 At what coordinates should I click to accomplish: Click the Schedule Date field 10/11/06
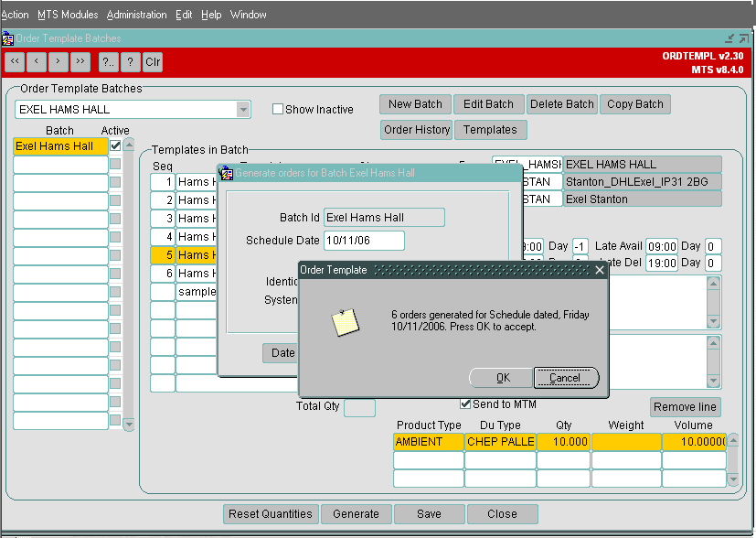pyautogui.click(x=364, y=241)
